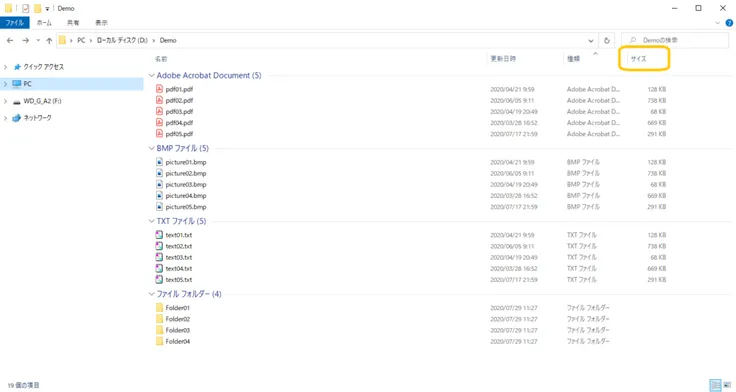Collapse the TXT ファイル group
The height and width of the screenshot is (392, 736).
(151, 221)
